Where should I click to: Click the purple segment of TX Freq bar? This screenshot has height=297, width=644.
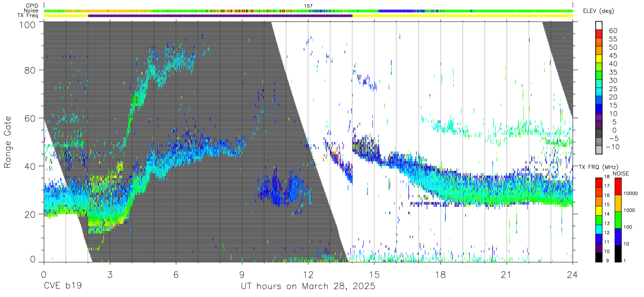coord(220,15)
